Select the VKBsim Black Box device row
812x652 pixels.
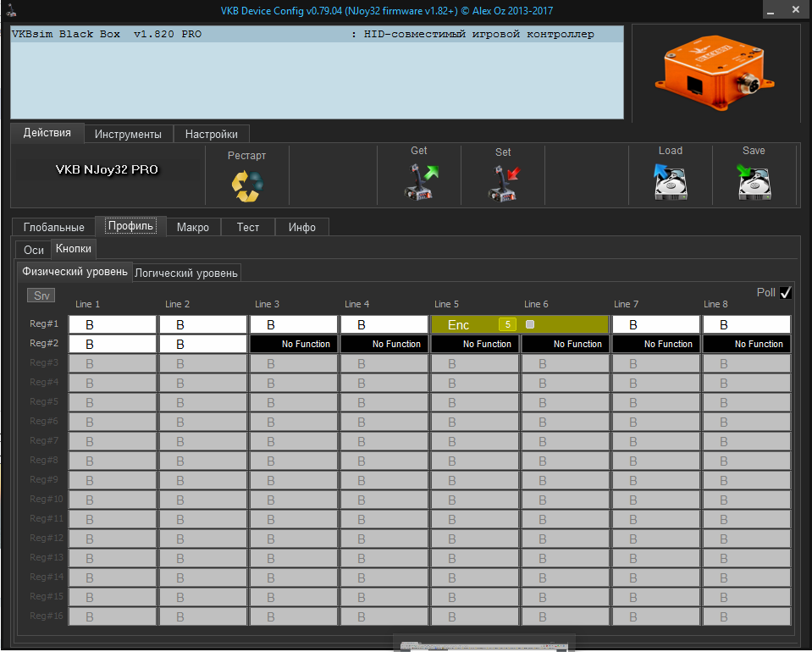click(317, 34)
